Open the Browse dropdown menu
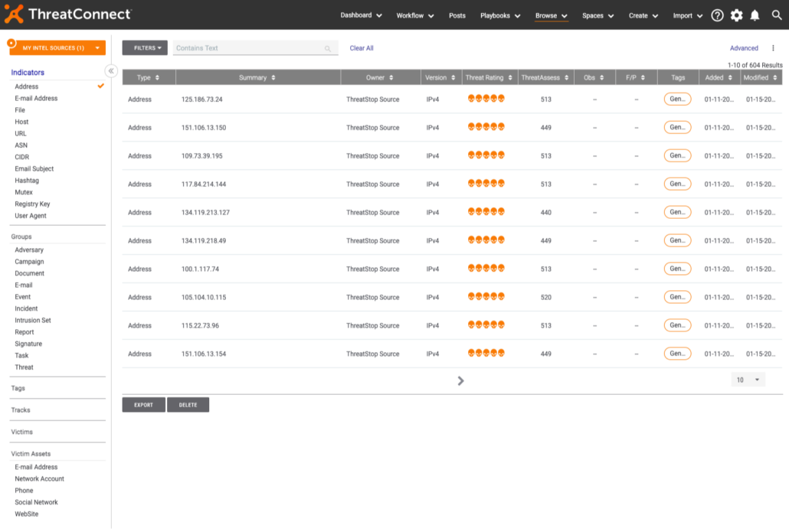 (x=552, y=15)
